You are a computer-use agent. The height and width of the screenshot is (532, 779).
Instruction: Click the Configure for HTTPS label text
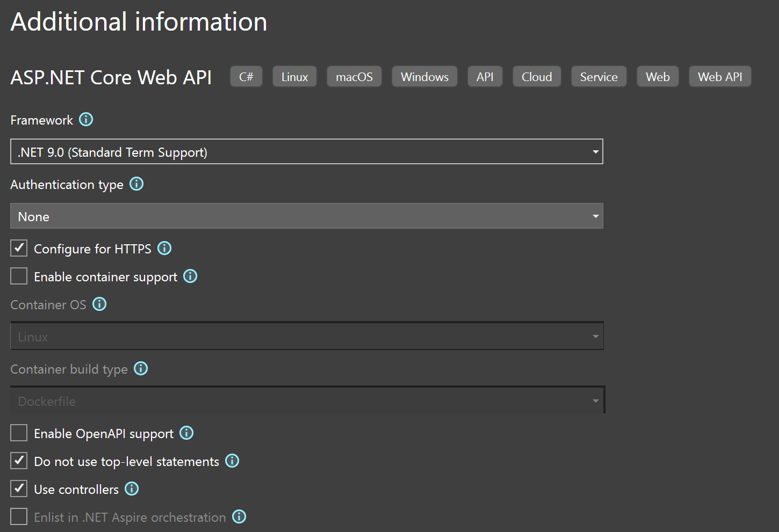click(93, 249)
